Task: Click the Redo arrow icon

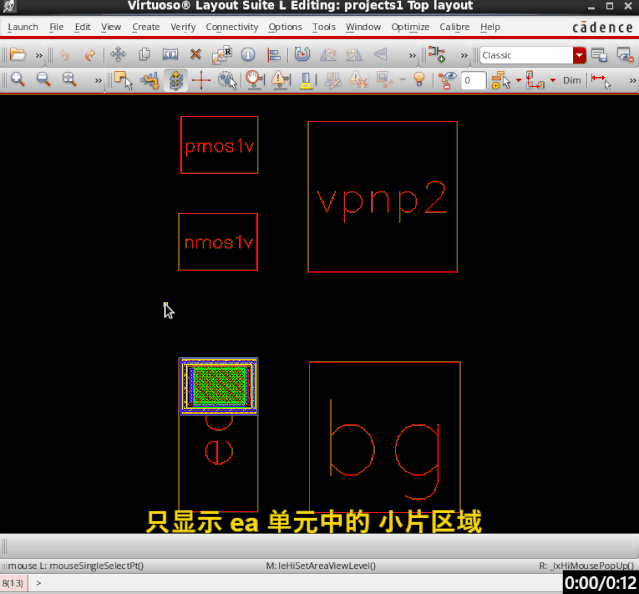Action: (90, 55)
